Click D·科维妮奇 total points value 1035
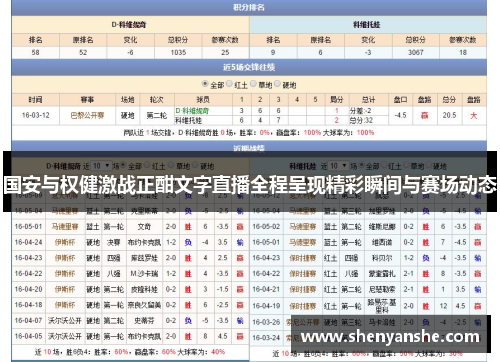This screenshot has width=500, height=362. click(178, 52)
